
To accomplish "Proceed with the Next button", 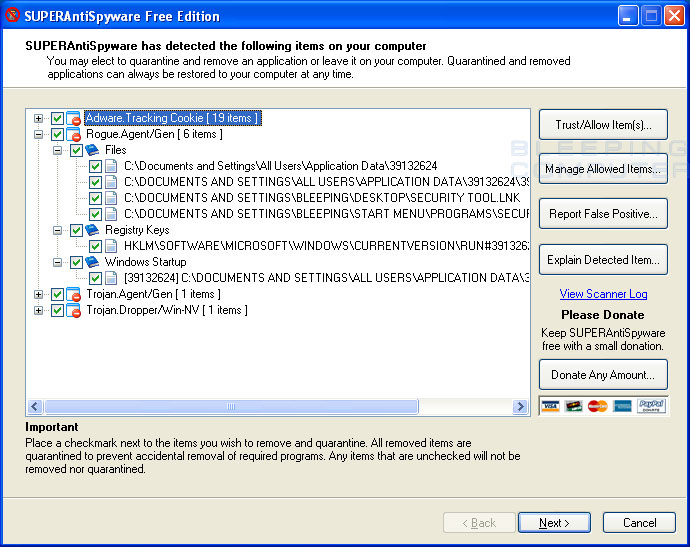I will point(554,523).
